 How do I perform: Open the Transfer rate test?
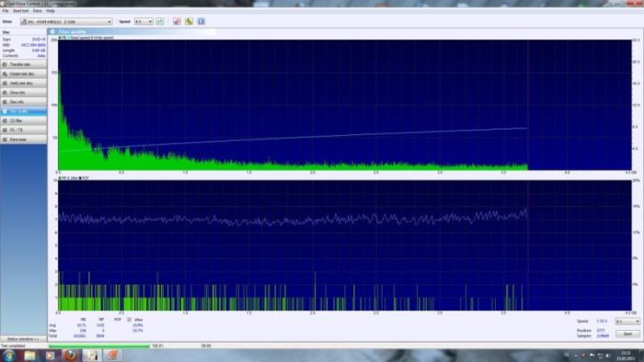(23, 64)
